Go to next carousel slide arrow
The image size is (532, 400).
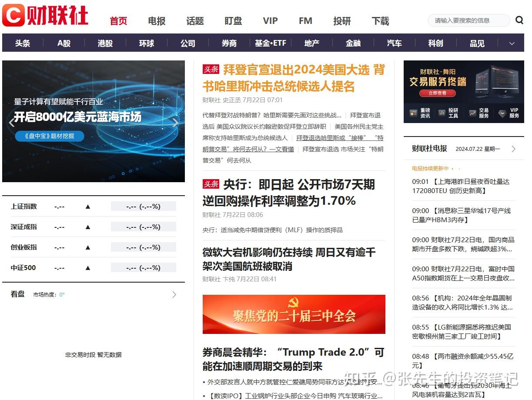[x=175, y=122]
